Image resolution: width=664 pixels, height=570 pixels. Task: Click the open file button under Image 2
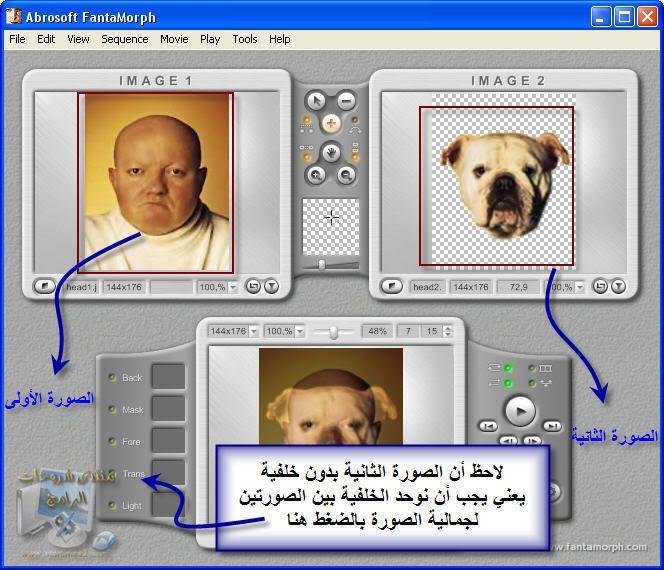coord(392,286)
